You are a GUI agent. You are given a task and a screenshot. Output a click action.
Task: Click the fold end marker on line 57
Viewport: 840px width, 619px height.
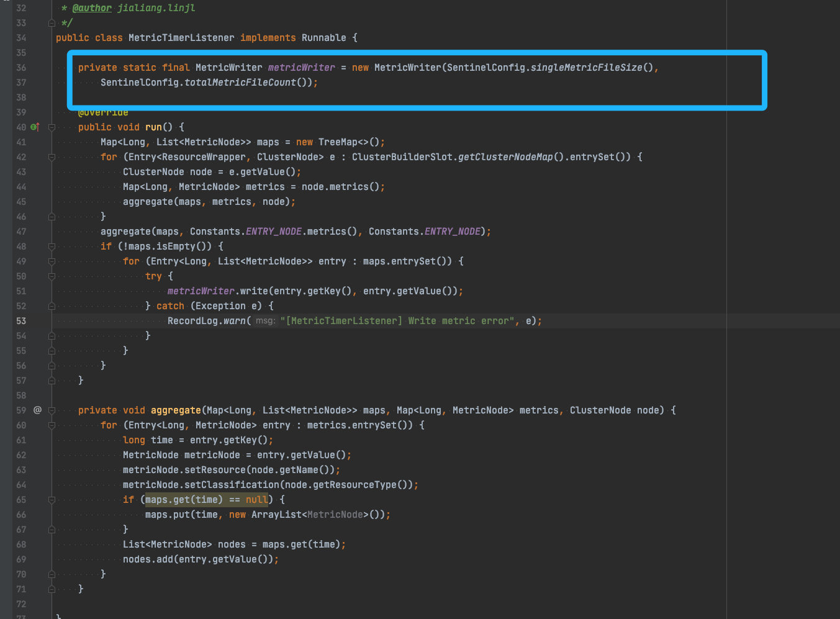52,381
